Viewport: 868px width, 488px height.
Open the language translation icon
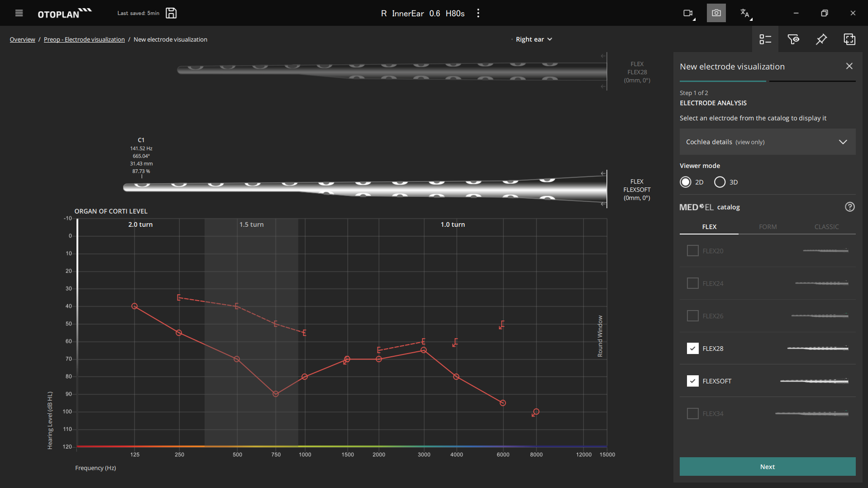(745, 13)
